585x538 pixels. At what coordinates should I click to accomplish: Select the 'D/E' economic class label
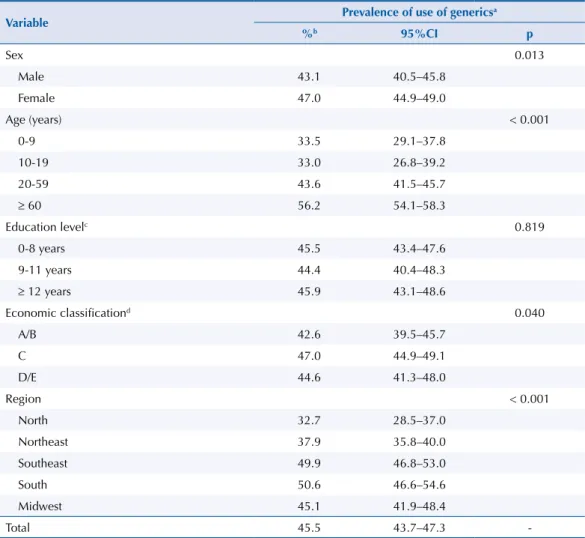point(27,378)
